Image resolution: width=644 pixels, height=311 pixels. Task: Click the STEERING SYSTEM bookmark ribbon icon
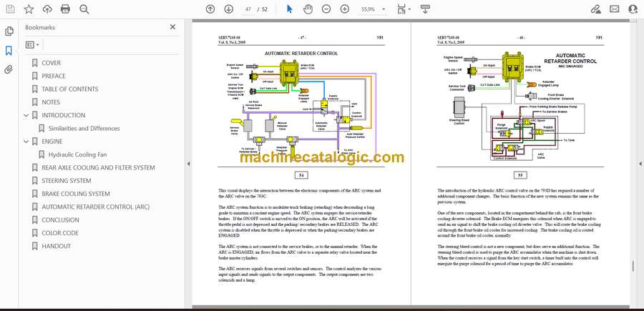pos(34,181)
